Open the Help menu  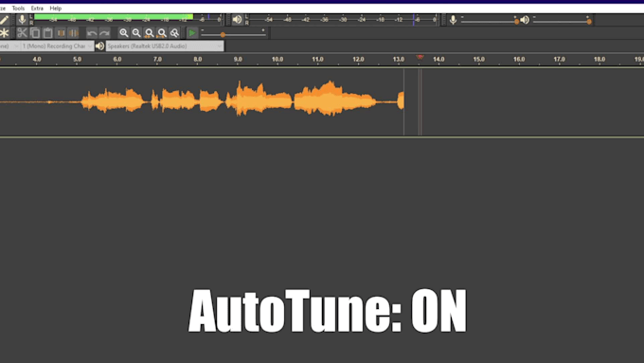click(56, 9)
